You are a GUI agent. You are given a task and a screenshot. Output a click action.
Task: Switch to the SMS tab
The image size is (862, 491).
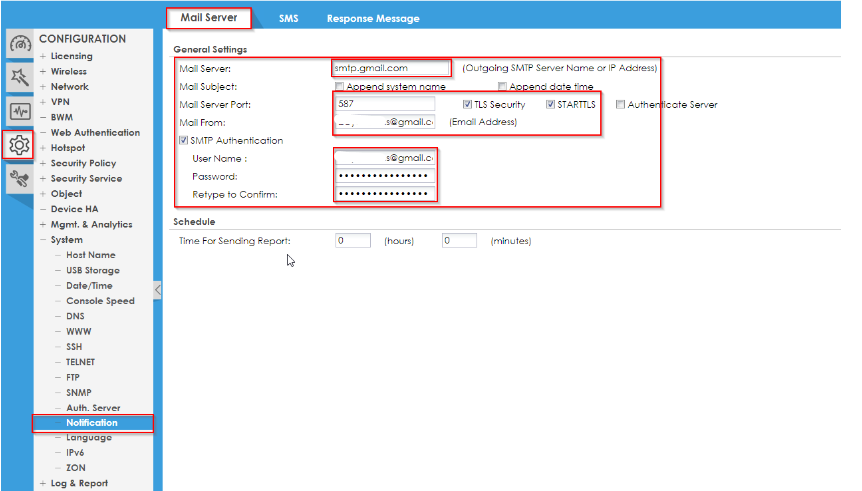[x=288, y=18]
